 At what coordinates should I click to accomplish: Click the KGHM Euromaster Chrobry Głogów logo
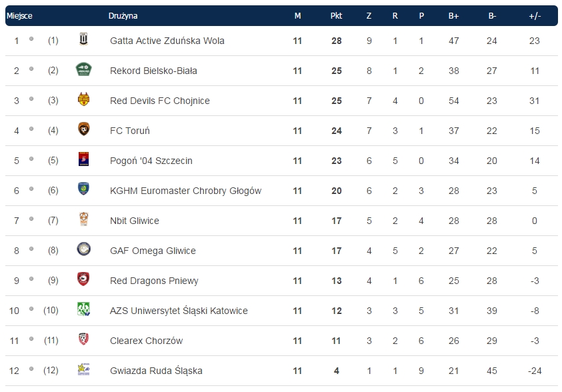pyautogui.click(x=83, y=190)
